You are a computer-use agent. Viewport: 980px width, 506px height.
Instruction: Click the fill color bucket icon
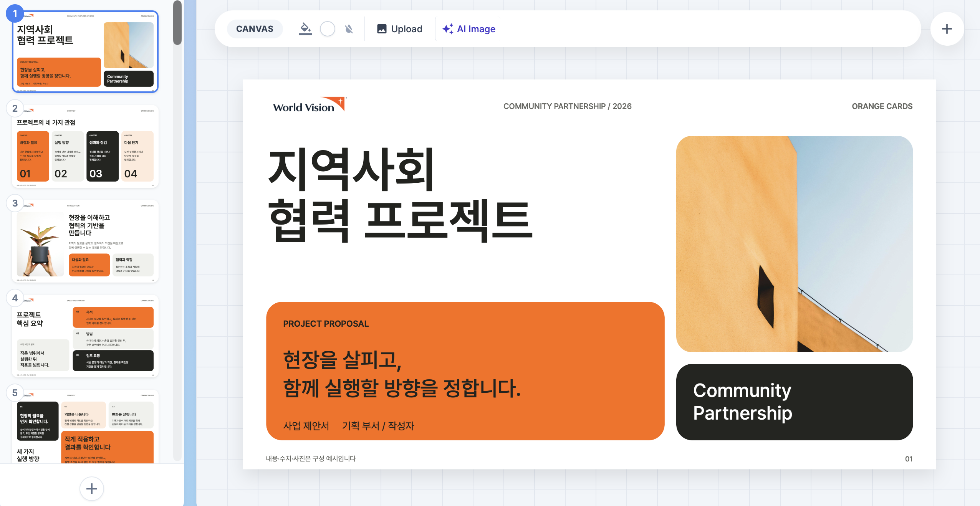(x=305, y=29)
